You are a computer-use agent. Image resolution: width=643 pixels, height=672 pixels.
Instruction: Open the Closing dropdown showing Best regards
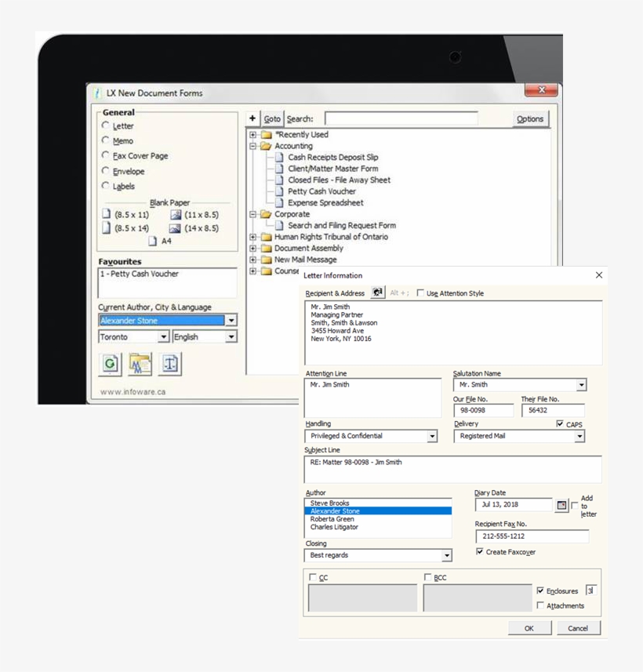[x=449, y=555]
